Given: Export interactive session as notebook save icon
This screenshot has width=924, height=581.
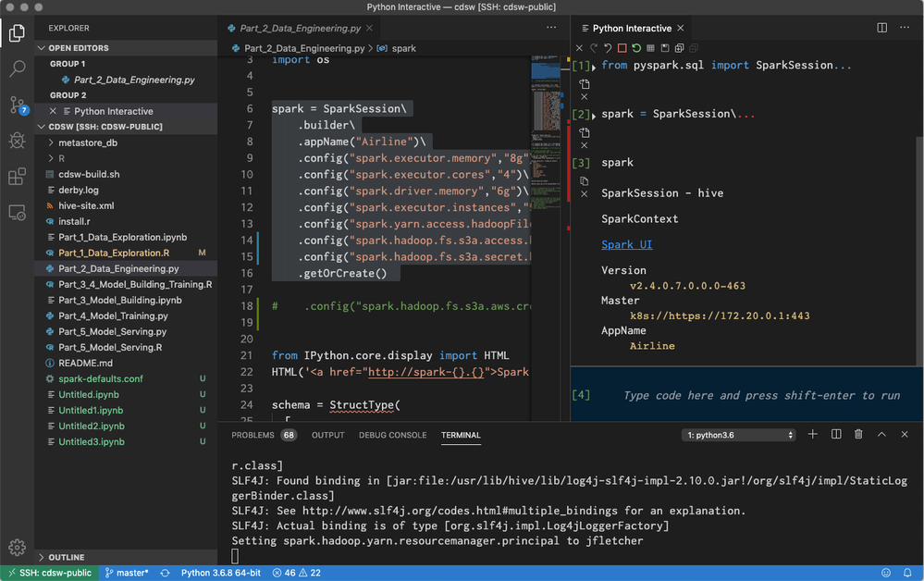Looking at the screenshot, I should coord(665,48).
